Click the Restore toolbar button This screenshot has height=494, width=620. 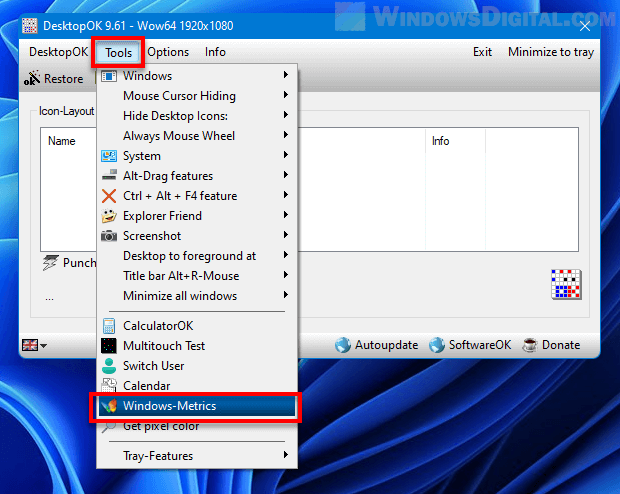(54, 78)
